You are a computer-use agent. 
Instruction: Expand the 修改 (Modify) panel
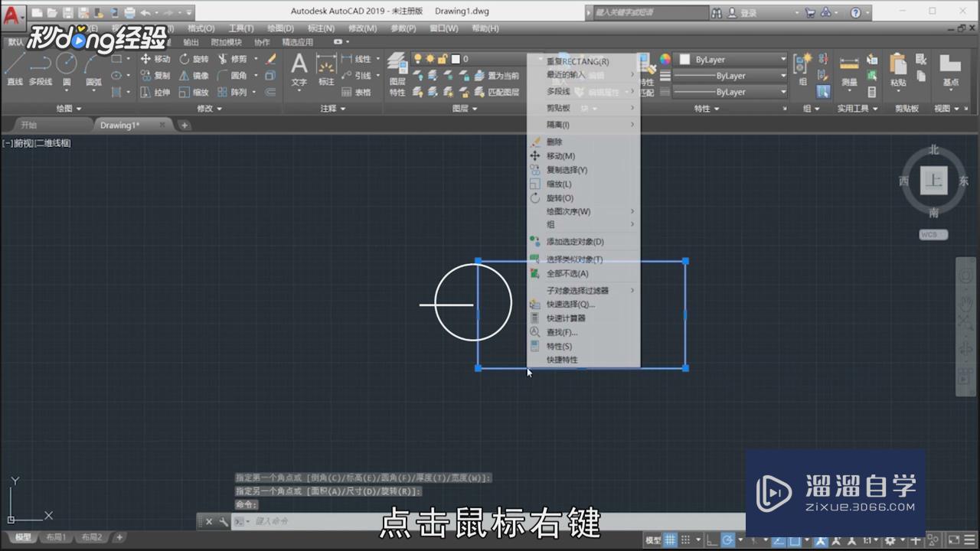click(209, 109)
